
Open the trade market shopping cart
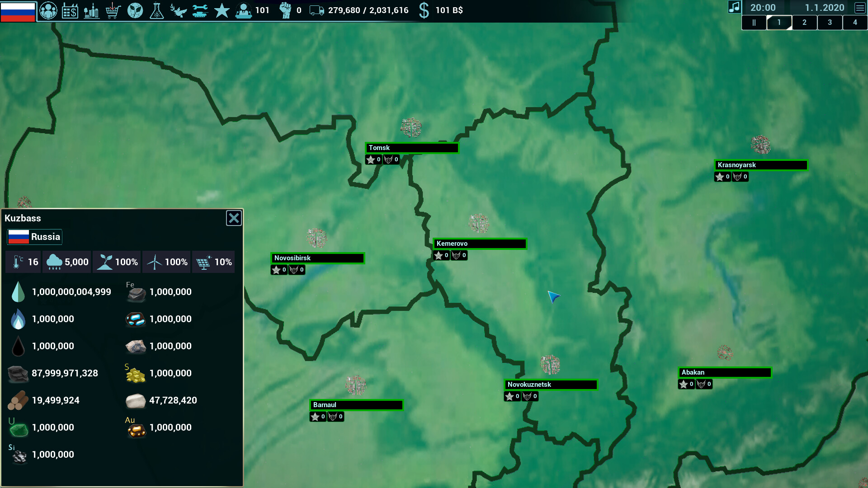coord(113,10)
